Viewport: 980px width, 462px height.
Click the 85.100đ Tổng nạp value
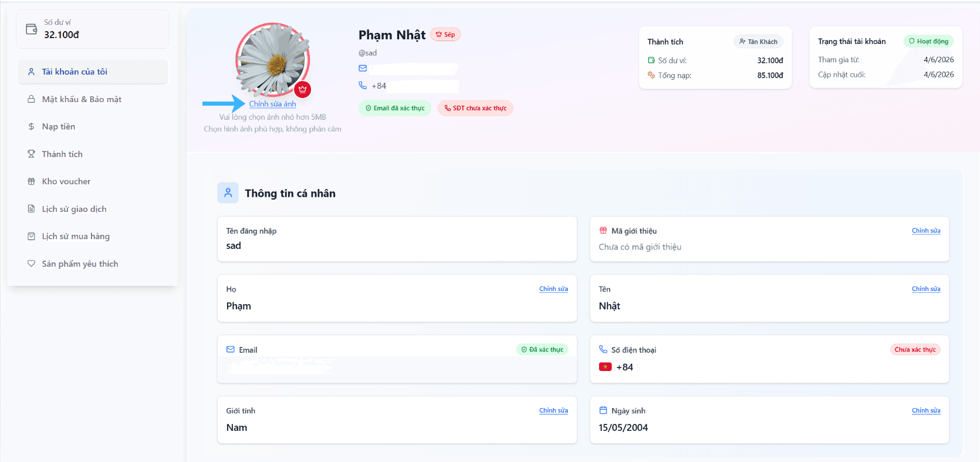tap(770, 75)
